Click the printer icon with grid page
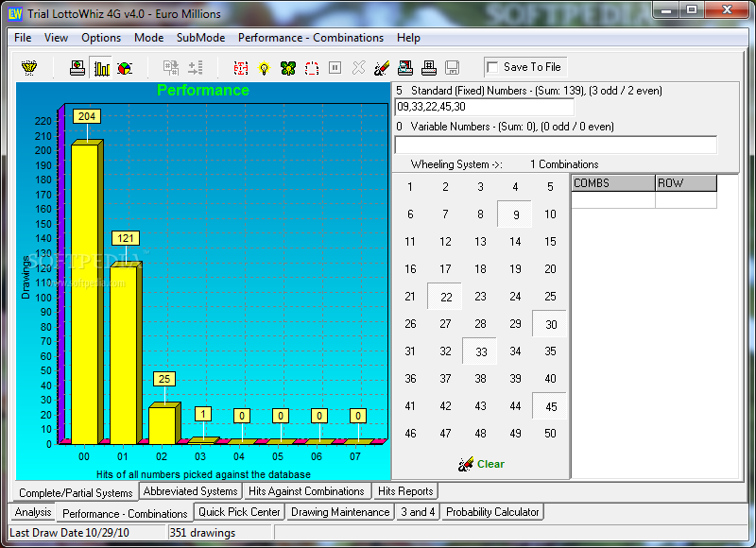 (429, 68)
